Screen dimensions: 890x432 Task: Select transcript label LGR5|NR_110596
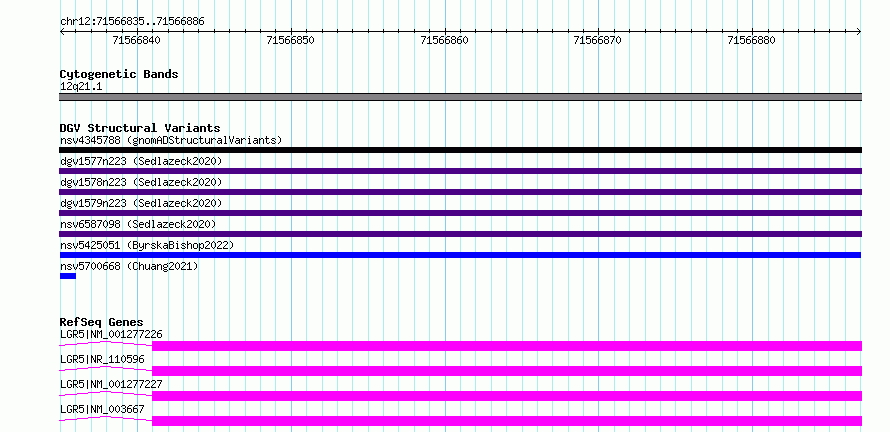tap(102, 359)
